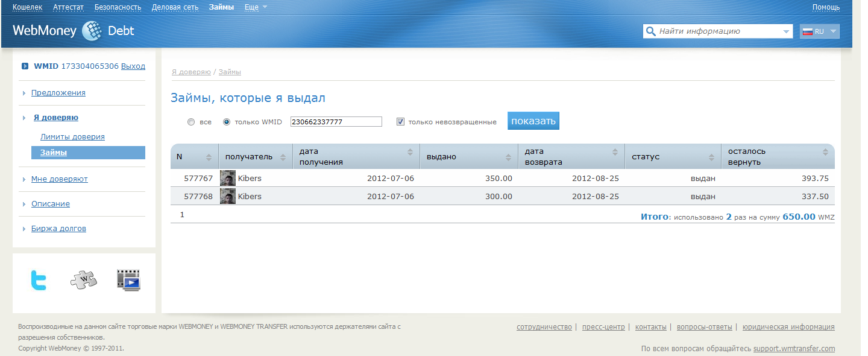Sort by выдано column arrows
The height and width of the screenshot is (356, 868).
(x=508, y=157)
